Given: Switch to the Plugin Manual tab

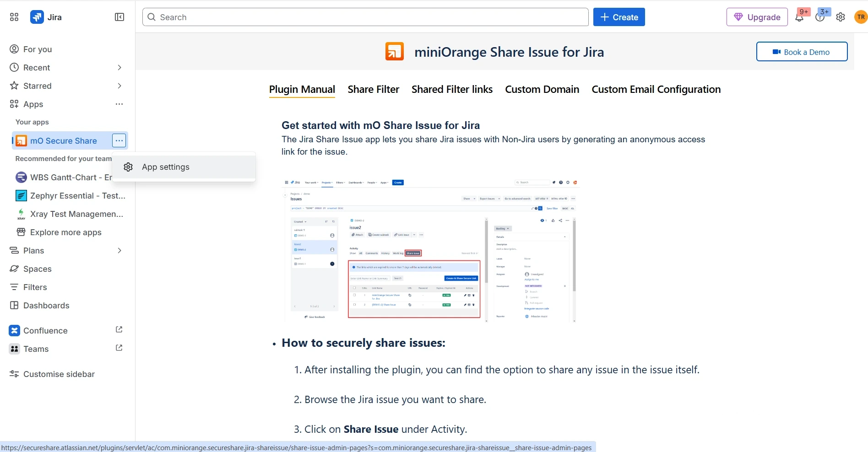Looking at the screenshot, I should (x=302, y=89).
